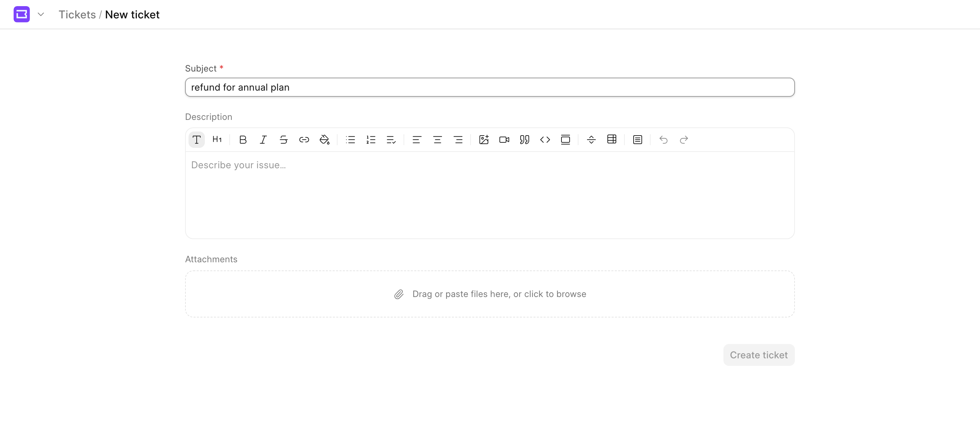Apply strikethrough formatting
Screen dimensions: 980x436
(x=283, y=140)
